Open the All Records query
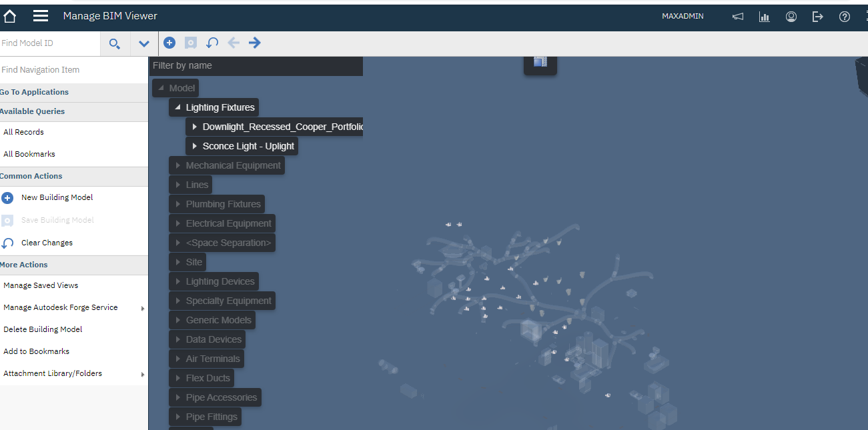 (24, 132)
